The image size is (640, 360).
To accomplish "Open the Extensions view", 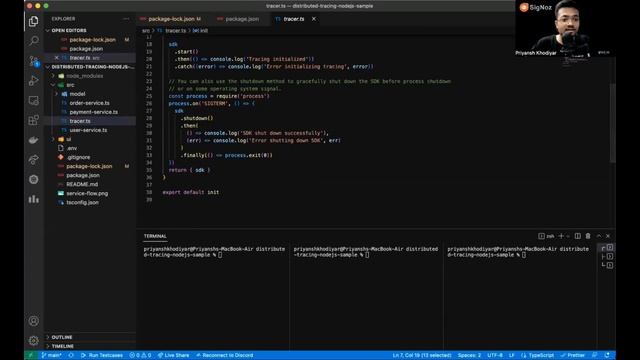I will point(34,120).
